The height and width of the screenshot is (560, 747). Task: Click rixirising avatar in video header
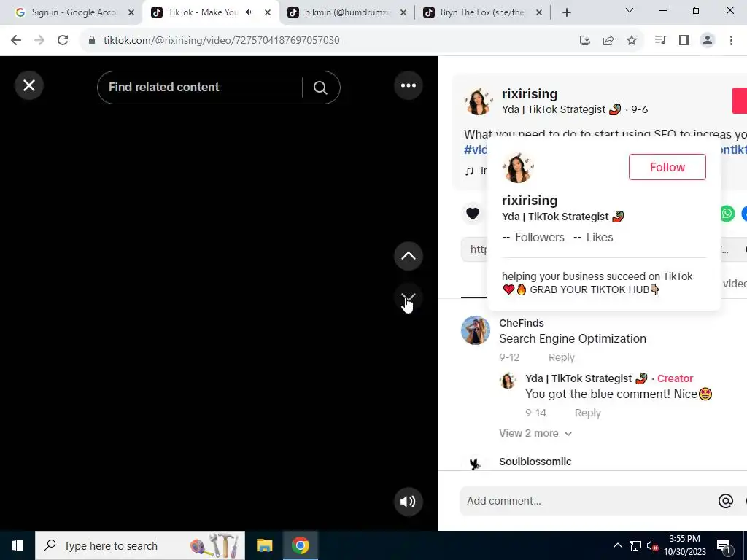(479, 101)
